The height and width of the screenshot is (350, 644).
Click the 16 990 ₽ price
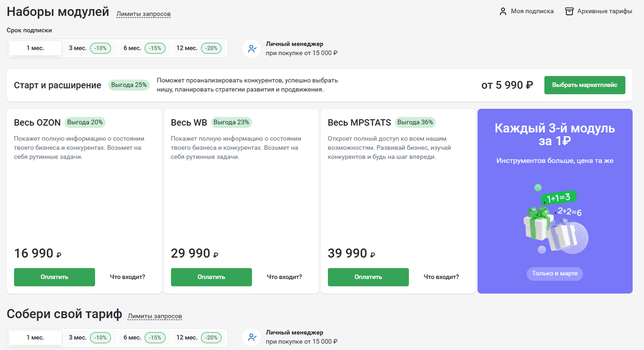click(38, 253)
